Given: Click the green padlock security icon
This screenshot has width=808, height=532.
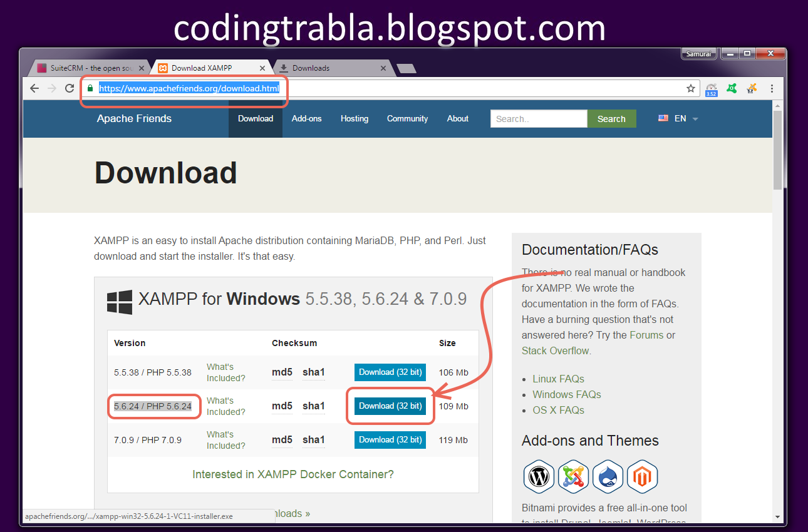Looking at the screenshot, I should [90, 88].
